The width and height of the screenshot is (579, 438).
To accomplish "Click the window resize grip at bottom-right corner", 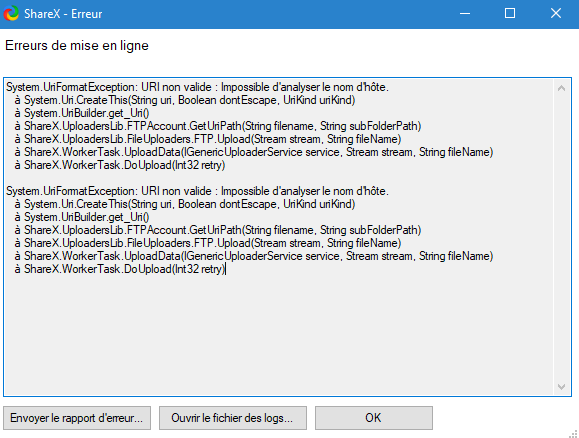I will [x=574, y=433].
